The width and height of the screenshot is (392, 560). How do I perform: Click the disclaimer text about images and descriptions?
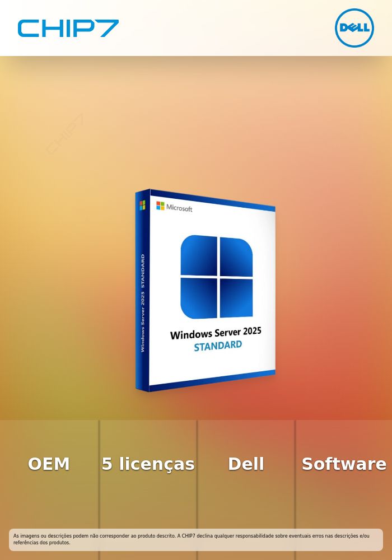[x=192, y=539]
